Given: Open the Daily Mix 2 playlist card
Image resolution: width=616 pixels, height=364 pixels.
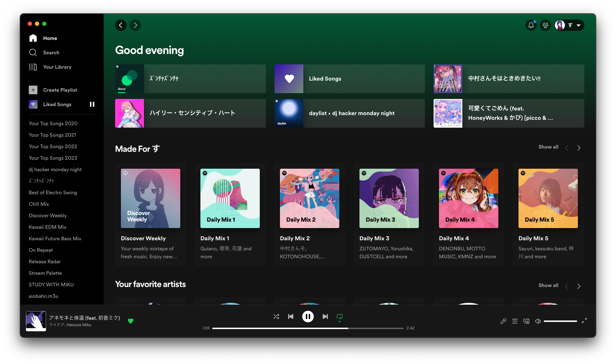Looking at the screenshot, I should (x=309, y=198).
